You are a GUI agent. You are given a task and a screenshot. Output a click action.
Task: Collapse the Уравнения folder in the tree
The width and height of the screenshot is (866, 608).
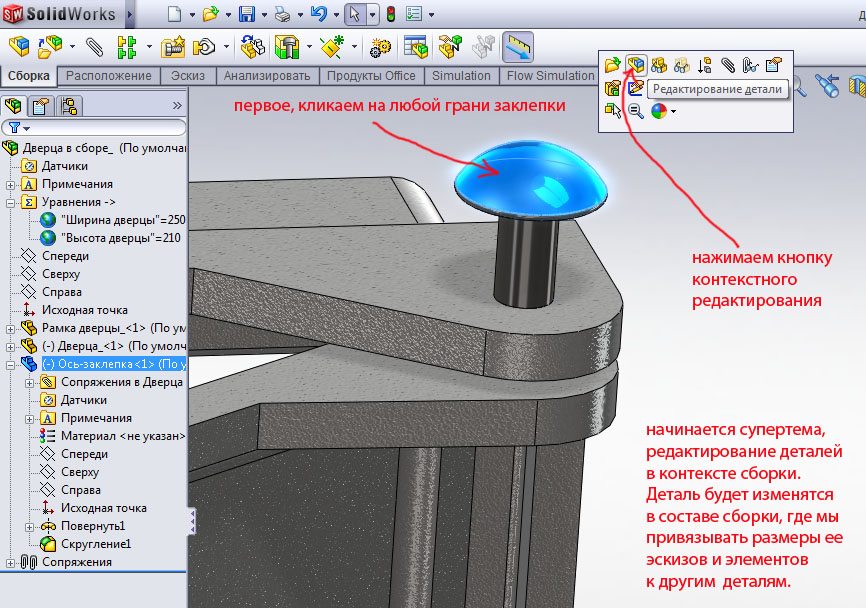[10, 202]
